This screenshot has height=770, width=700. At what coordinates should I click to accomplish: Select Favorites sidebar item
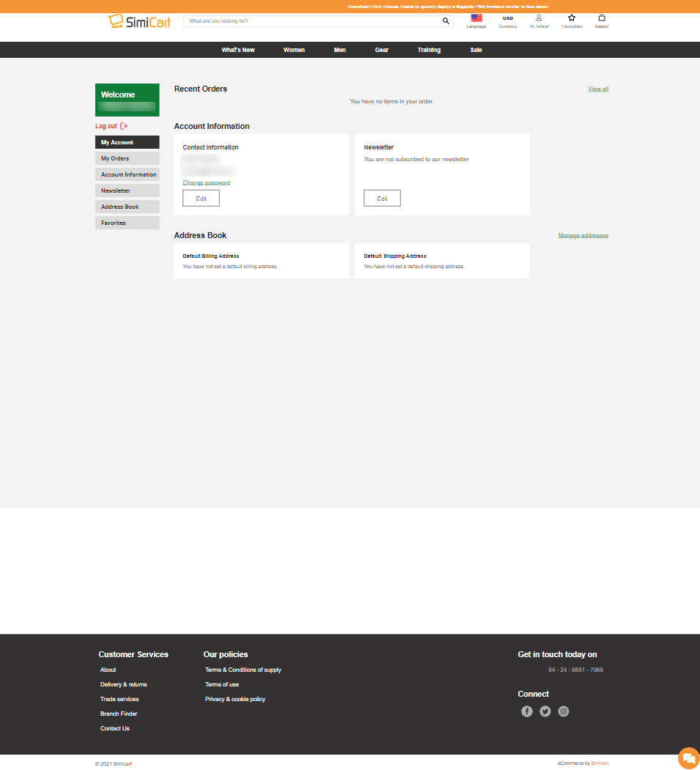[x=128, y=223]
